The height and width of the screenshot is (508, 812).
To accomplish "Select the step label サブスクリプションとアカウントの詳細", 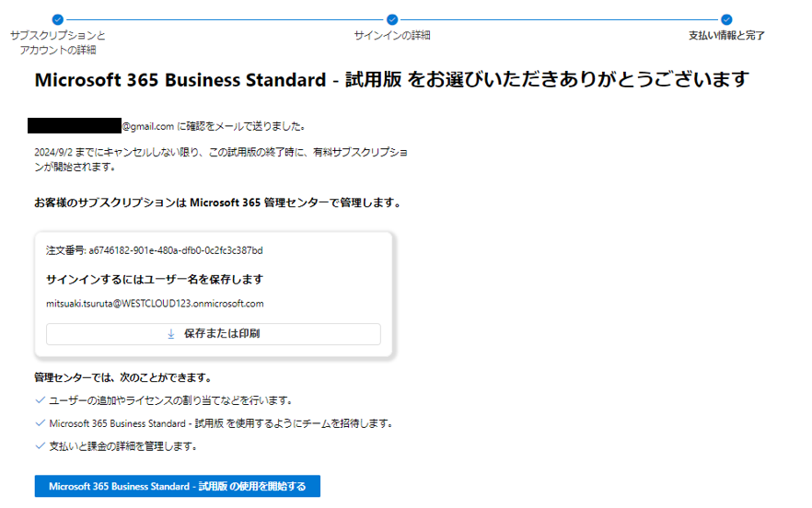I will 57,42.
